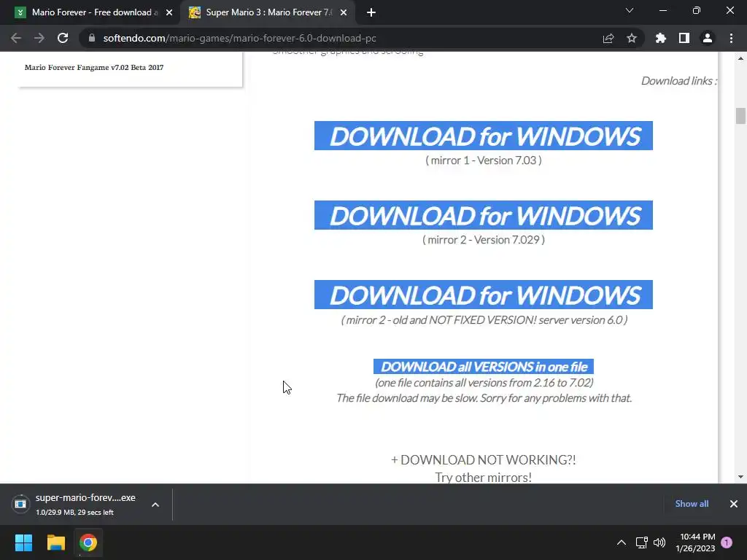The image size is (747, 560).
Task: Click the '( mirror 1 - Version 7.03 )' text
Action: point(484,160)
